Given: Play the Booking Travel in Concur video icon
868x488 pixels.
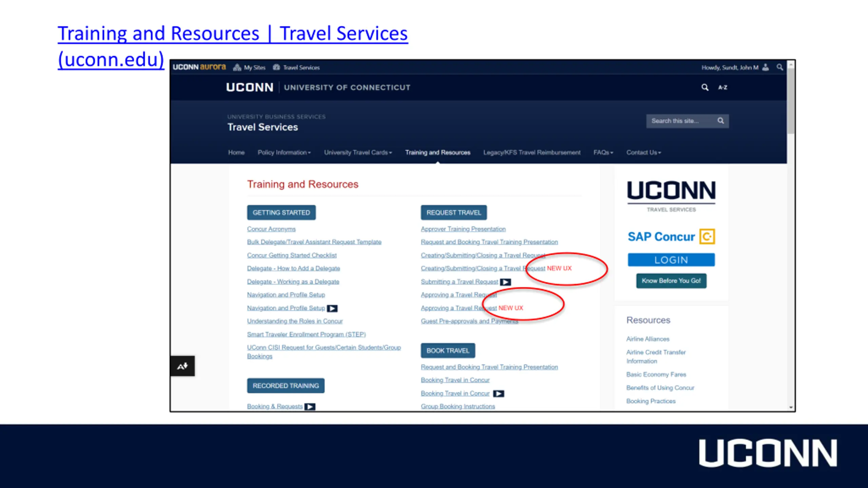Looking at the screenshot, I should coord(498,394).
